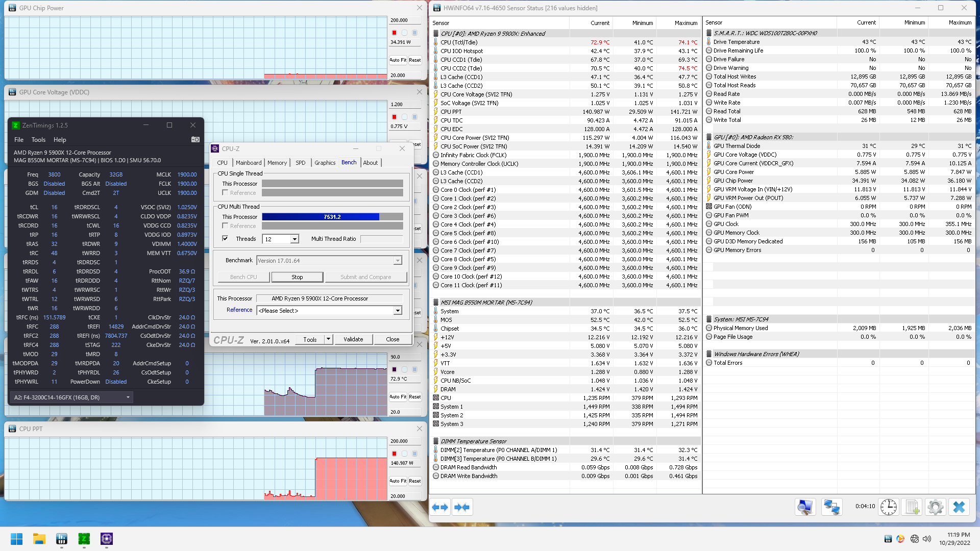
Task: Open threads count dropdown in CPU-Z
Action: point(295,239)
